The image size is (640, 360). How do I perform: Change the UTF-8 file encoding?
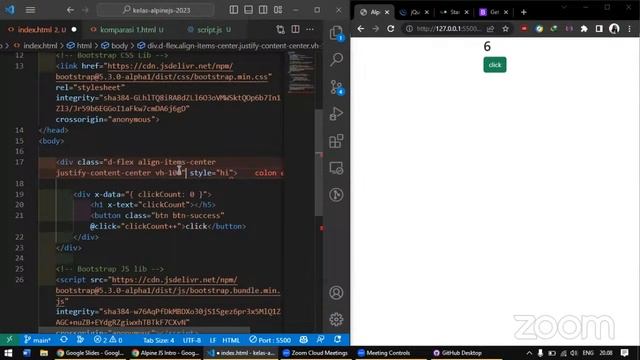click(192, 340)
